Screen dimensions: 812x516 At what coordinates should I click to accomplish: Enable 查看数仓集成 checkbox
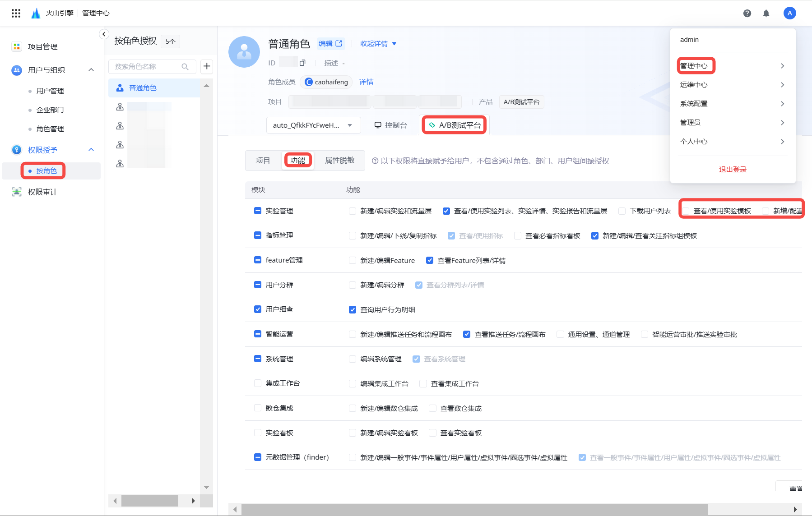432,408
